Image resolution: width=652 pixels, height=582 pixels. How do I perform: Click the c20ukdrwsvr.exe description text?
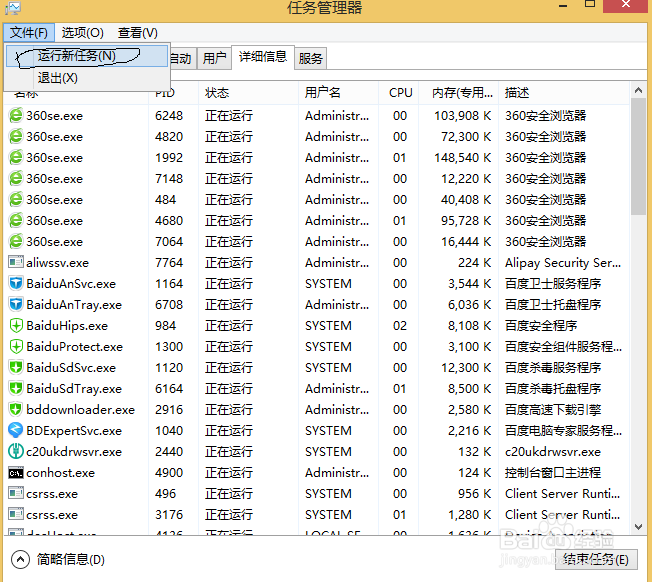pyautogui.click(x=553, y=451)
